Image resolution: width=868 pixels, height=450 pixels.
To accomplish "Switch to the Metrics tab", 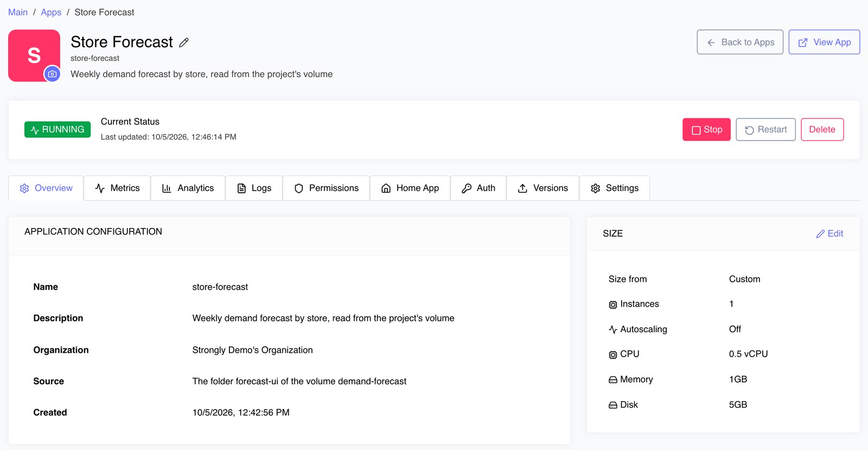I will point(117,188).
